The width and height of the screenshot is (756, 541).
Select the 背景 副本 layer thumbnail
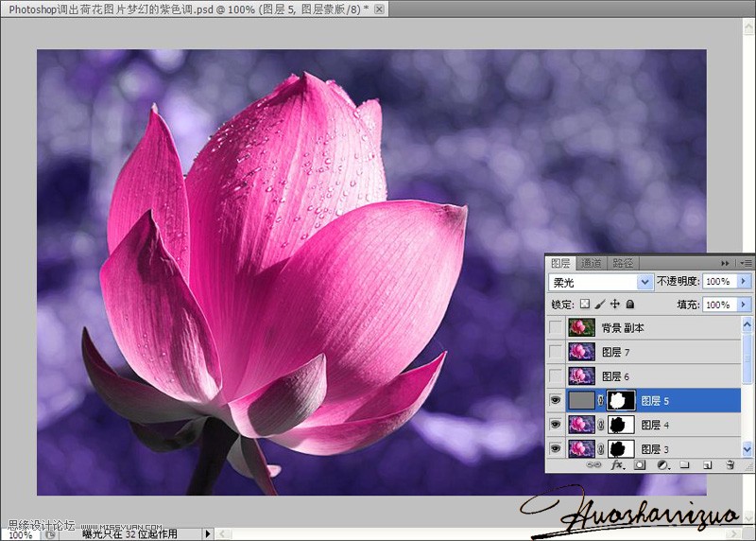[x=582, y=327]
